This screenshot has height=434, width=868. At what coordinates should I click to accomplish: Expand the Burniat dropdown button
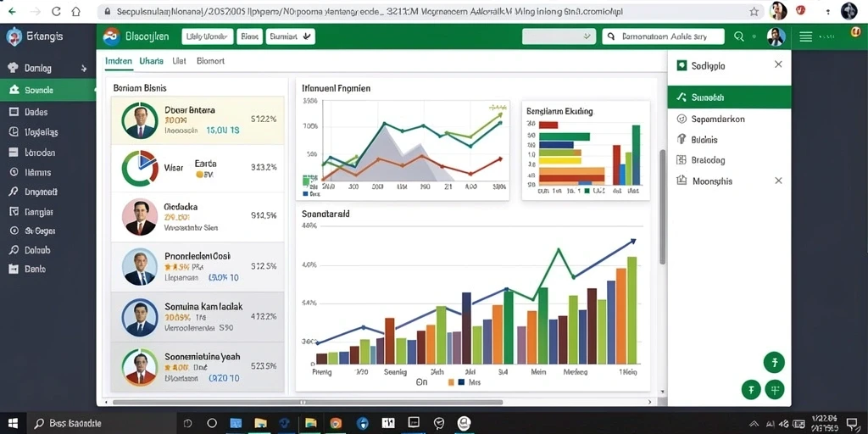291,36
